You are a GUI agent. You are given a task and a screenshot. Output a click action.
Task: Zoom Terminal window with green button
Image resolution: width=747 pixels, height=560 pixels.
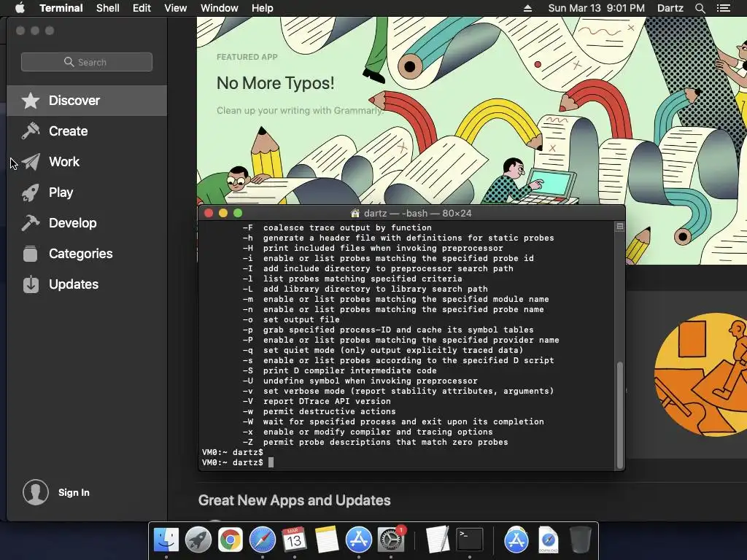[238, 214]
